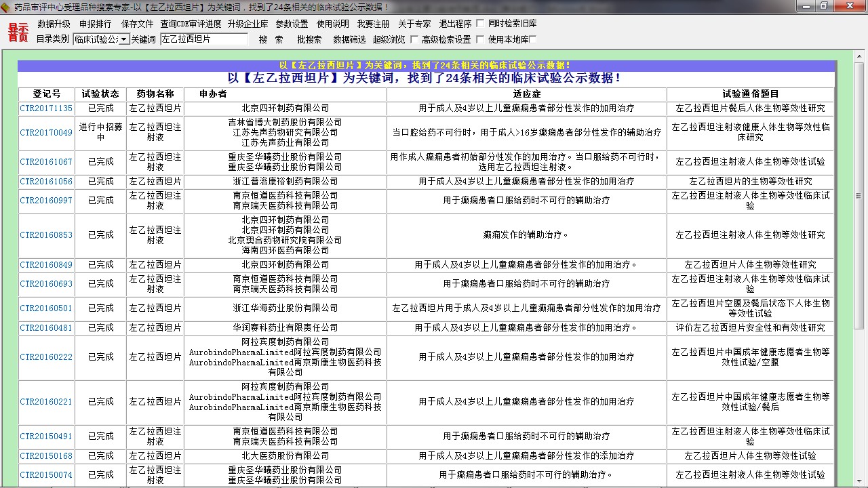Open link CTR20170049

pyautogui.click(x=46, y=133)
